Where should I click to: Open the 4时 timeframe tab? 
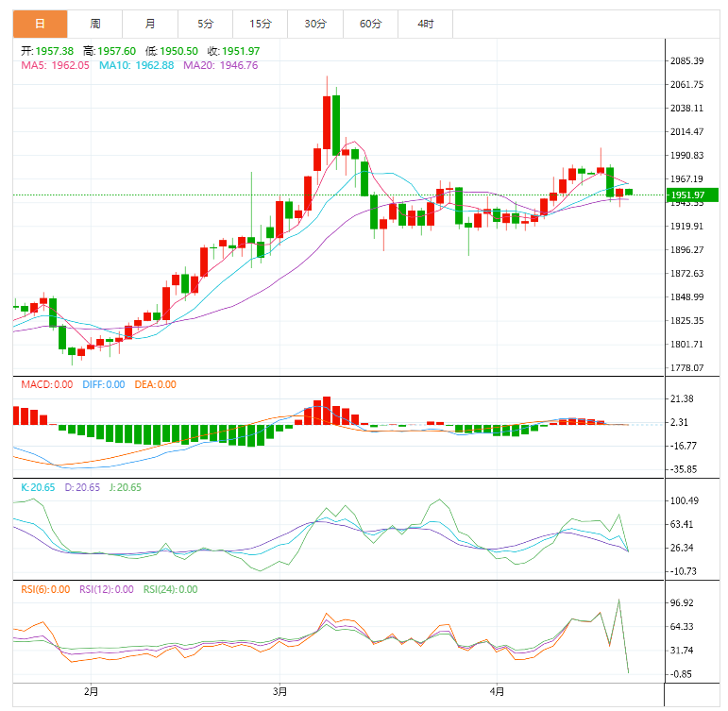[425, 24]
